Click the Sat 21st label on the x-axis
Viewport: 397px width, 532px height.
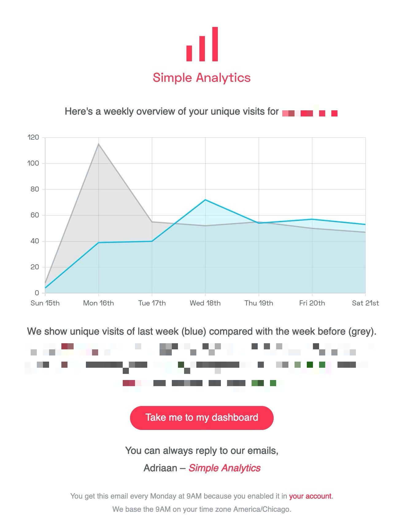(365, 303)
